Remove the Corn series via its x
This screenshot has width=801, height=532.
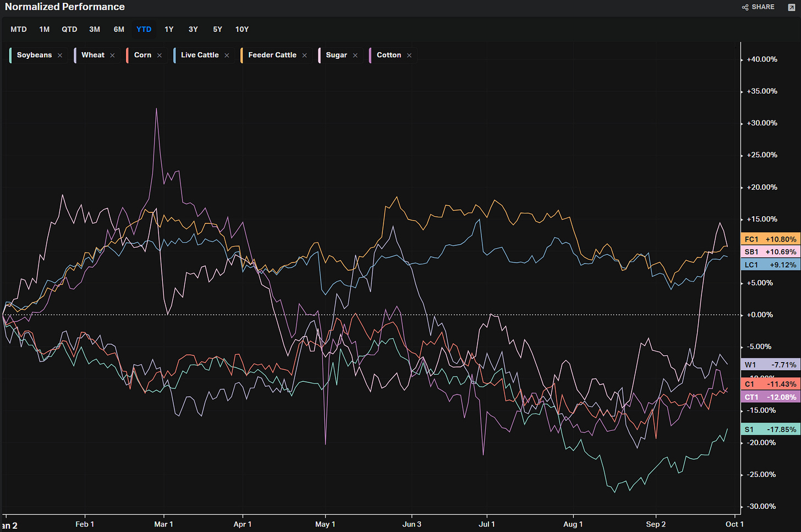tap(160, 56)
